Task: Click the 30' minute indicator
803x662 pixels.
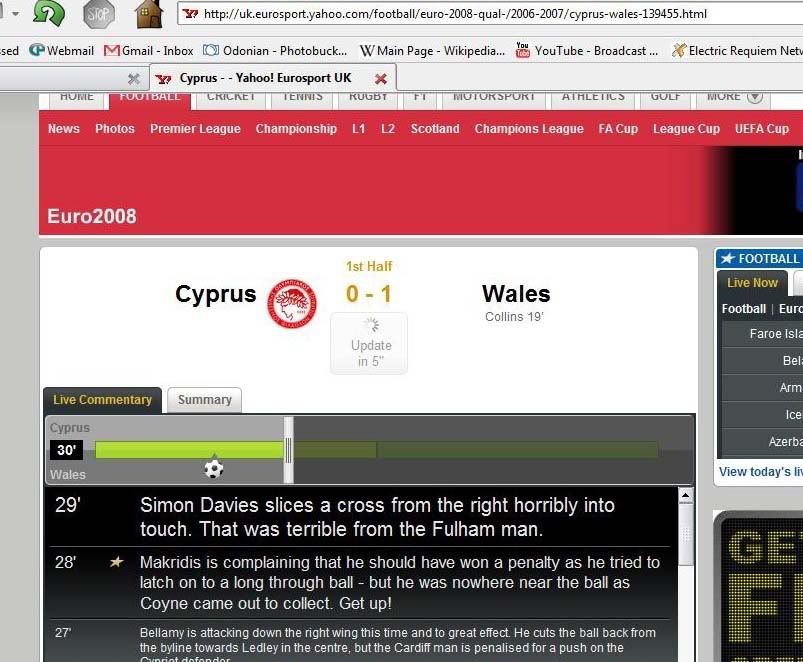Action: point(67,450)
